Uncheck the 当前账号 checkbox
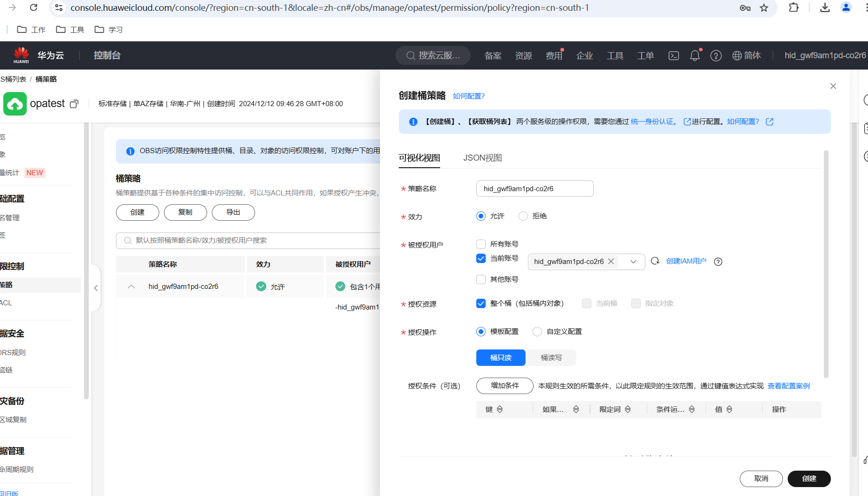The width and height of the screenshot is (868, 496). click(481, 258)
